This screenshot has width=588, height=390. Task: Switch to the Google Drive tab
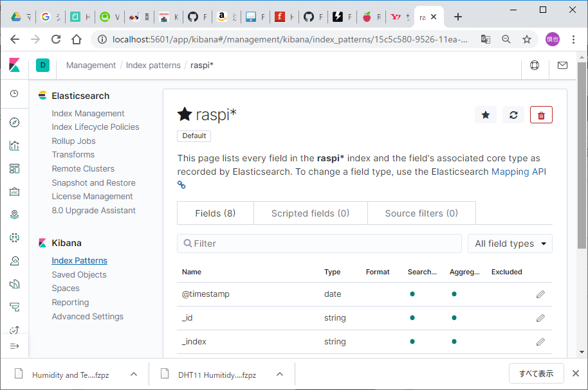(x=21, y=17)
